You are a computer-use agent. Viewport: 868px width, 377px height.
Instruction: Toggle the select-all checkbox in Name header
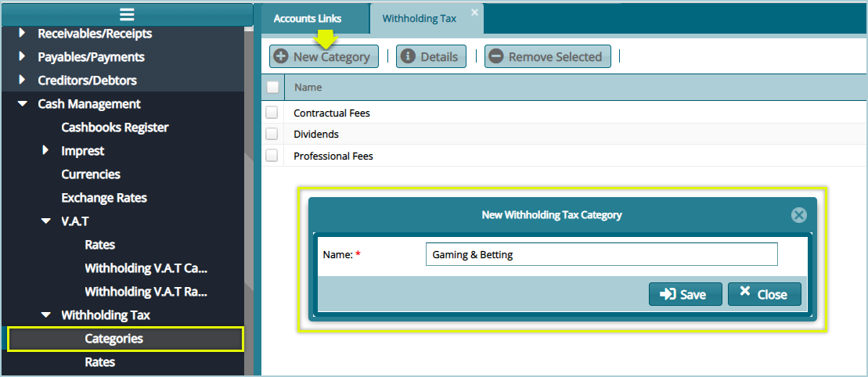272,87
